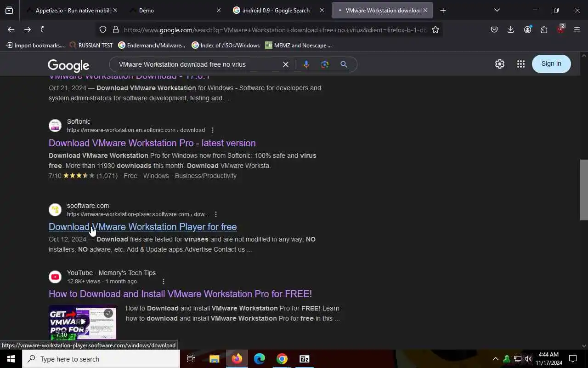Screen dimensions: 588x368
Task: Open the Extensions puzzle icon
Action: coord(544,29)
